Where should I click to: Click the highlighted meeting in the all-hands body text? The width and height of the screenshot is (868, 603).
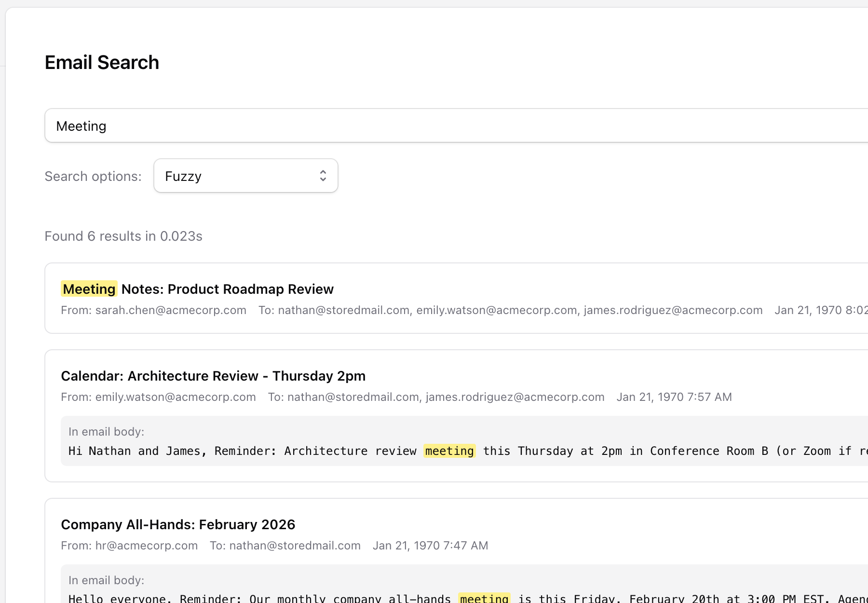(484, 598)
